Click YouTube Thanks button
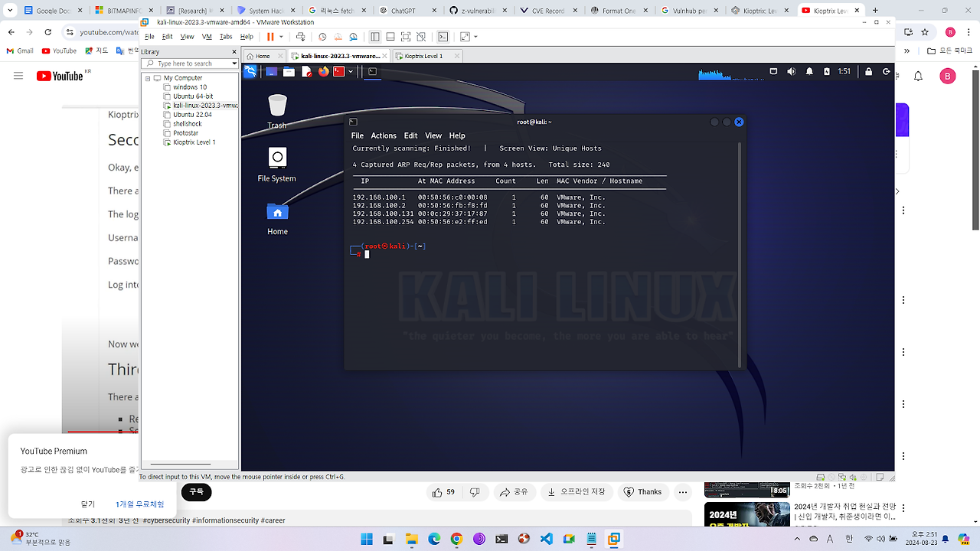 [x=642, y=492]
